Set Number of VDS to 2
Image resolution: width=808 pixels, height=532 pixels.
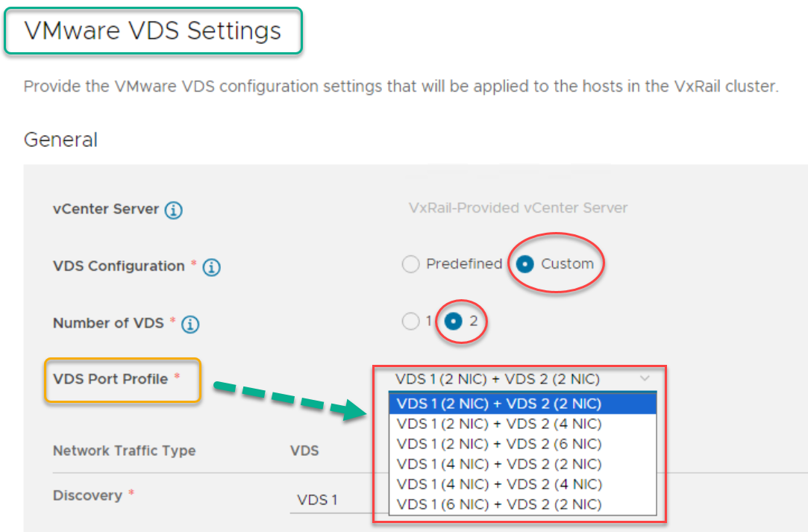(x=454, y=322)
